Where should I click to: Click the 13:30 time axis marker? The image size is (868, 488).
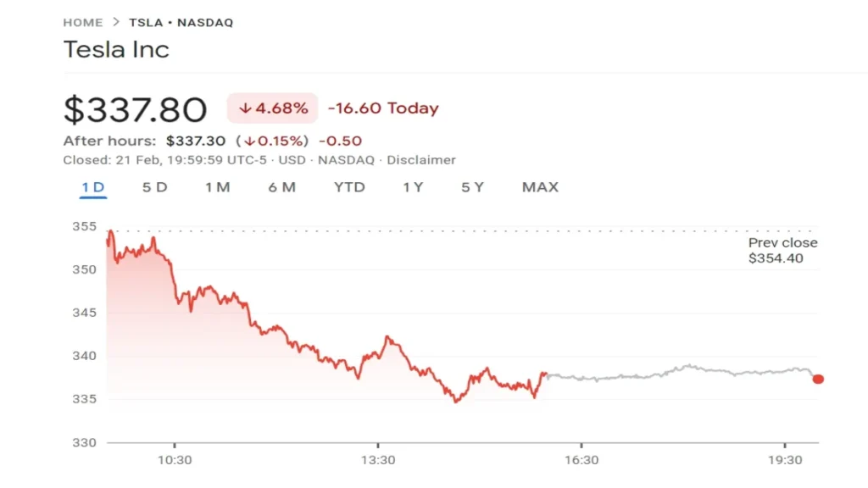click(x=377, y=460)
